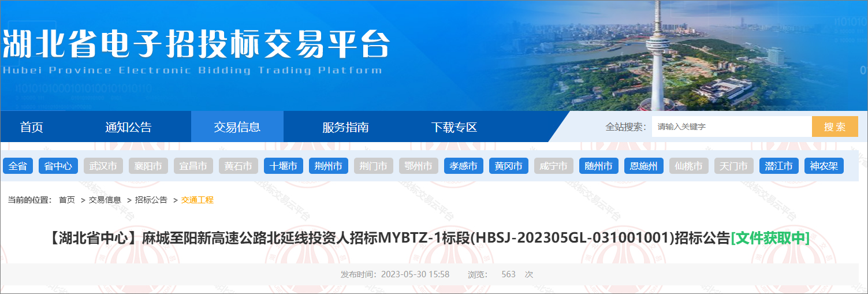The height and width of the screenshot is (294, 868).
Task: Go to the 下载专区 tab
Action: 454,127
